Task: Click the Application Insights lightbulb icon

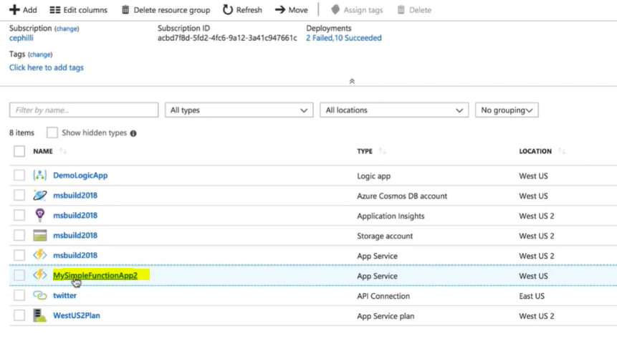Action: coord(39,215)
